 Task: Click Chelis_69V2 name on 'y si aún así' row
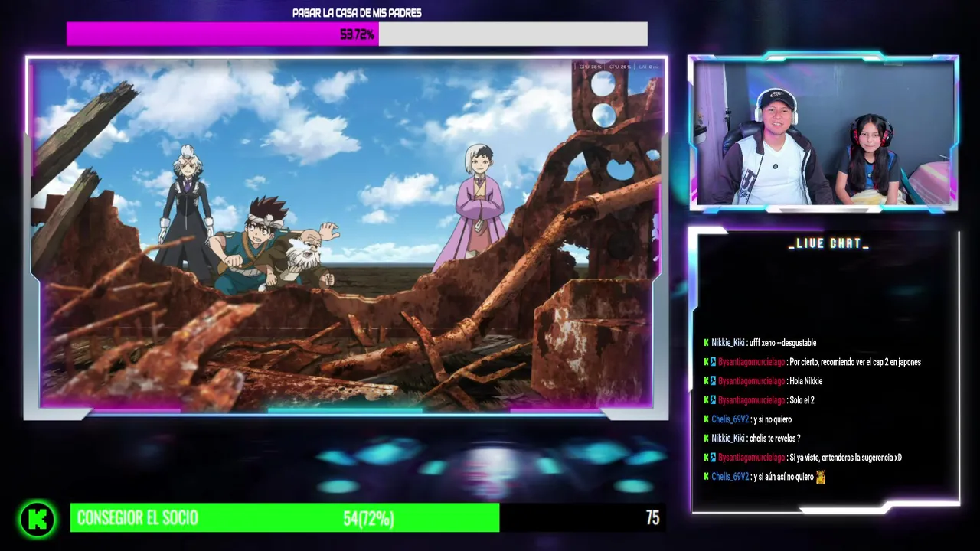coord(730,477)
